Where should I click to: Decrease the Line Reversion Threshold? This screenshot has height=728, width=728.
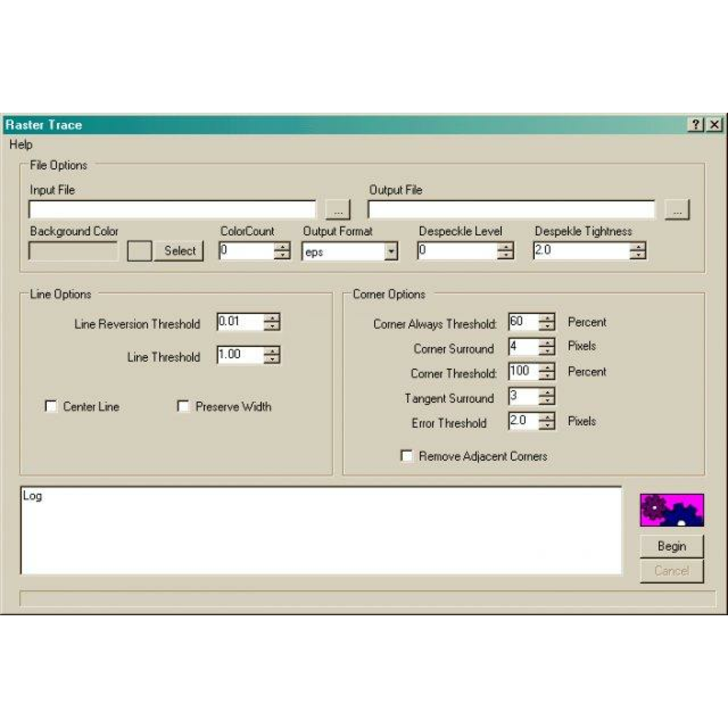(x=272, y=326)
